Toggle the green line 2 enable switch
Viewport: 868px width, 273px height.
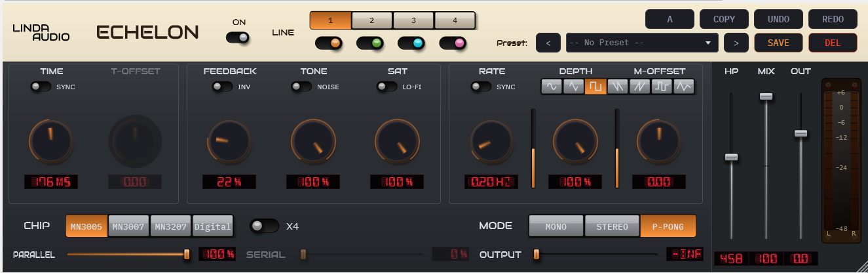370,43
